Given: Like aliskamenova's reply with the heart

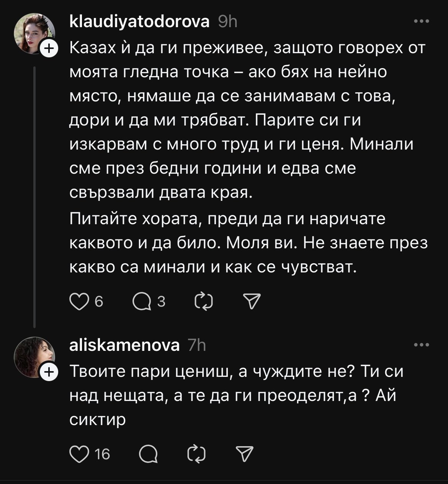Looking at the screenshot, I should pyautogui.click(x=79, y=454).
